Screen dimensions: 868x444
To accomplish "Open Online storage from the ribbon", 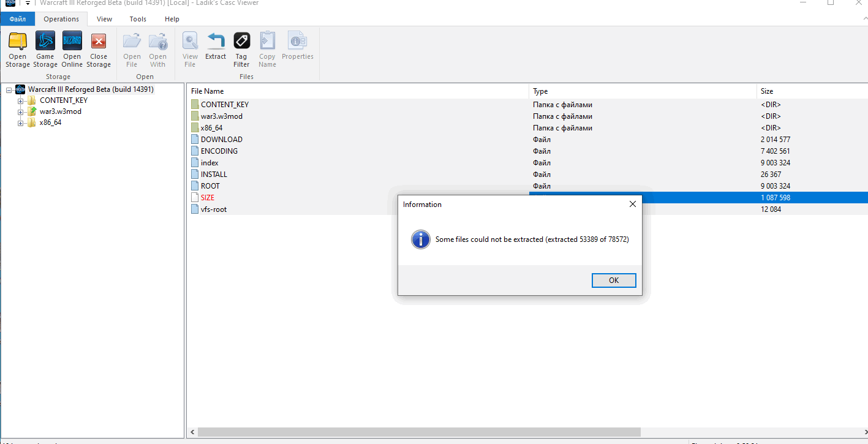I will (x=72, y=50).
